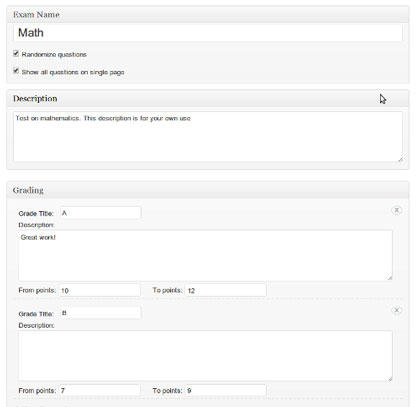The width and height of the screenshot is (420, 407).
Task: Grab the resize handle of exam Description textarea
Action: pyautogui.click(x=400, y=159)
